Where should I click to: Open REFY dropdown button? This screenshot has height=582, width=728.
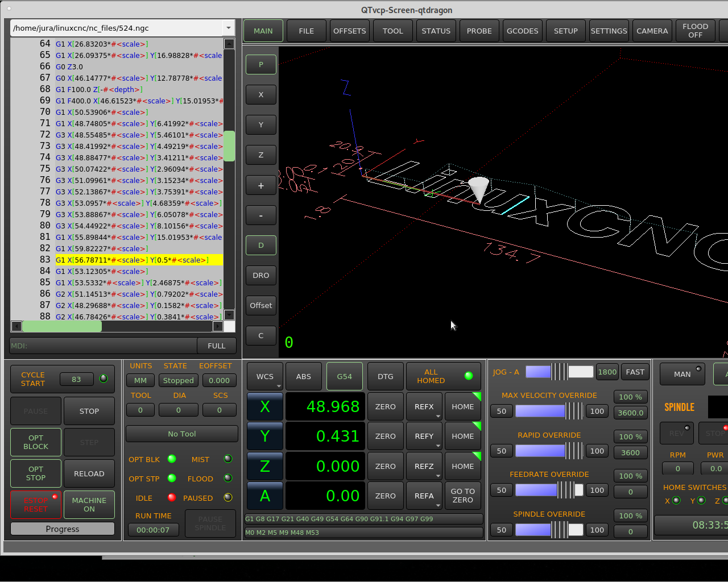tap(424, 436)
